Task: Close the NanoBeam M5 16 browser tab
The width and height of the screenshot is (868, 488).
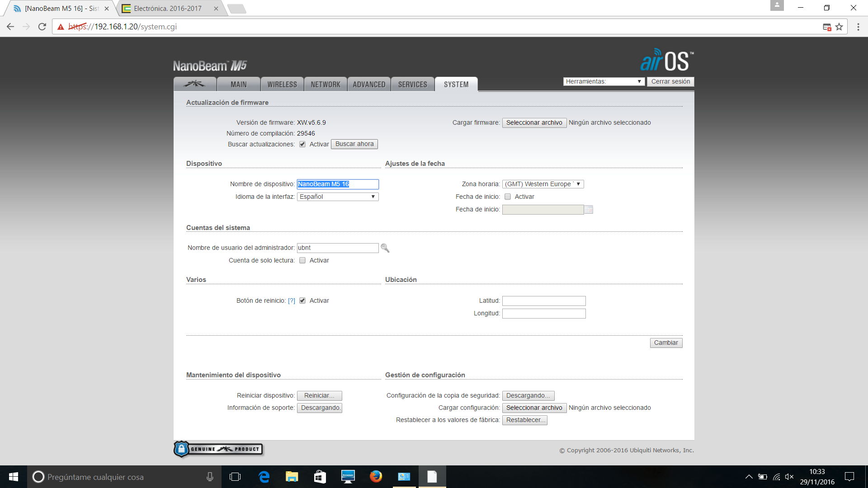Action: click(107, 9)
